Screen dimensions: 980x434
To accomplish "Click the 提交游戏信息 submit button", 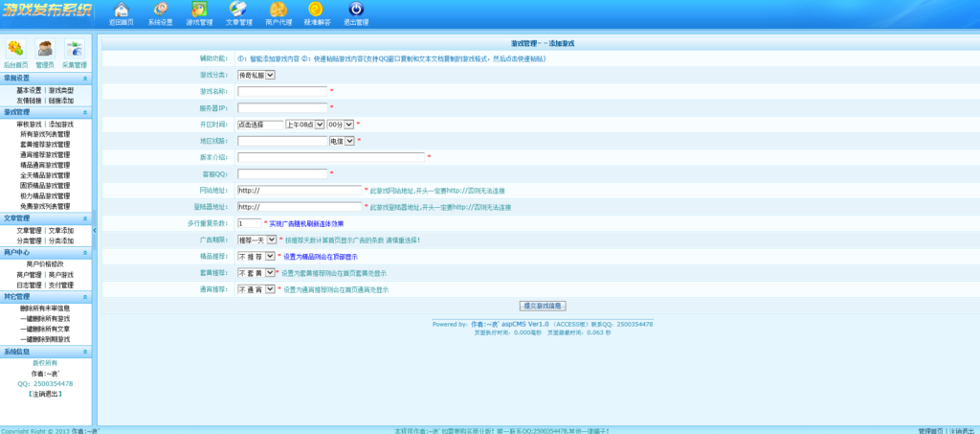I will coord(543,306).
